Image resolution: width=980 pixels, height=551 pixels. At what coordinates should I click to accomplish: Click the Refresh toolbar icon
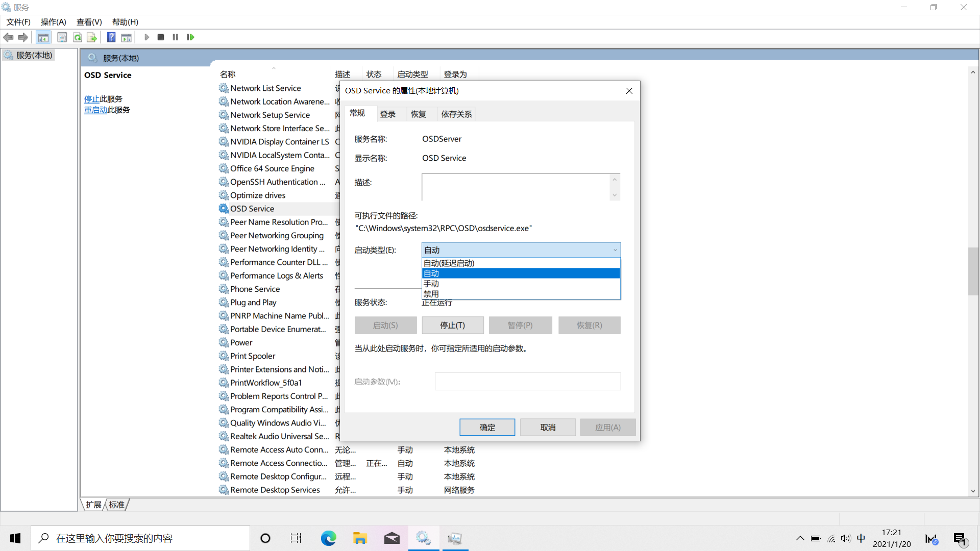click(x=78, y=37)
